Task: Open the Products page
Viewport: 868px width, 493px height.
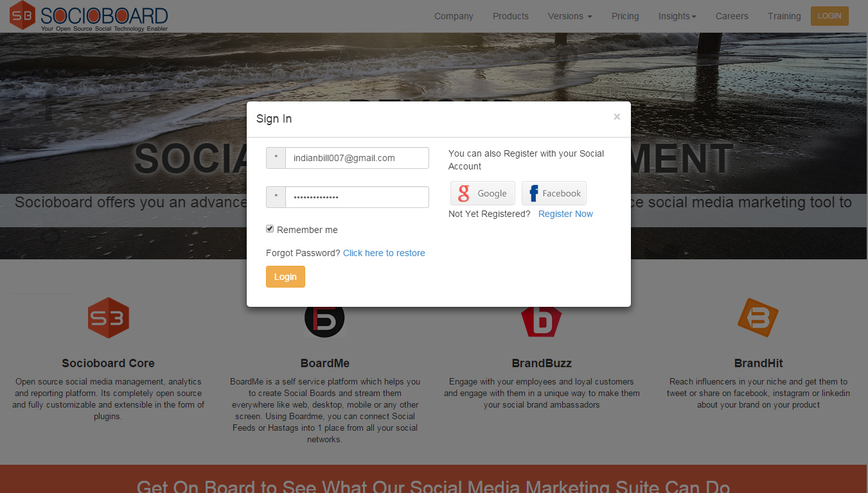Action: [511, 16]
